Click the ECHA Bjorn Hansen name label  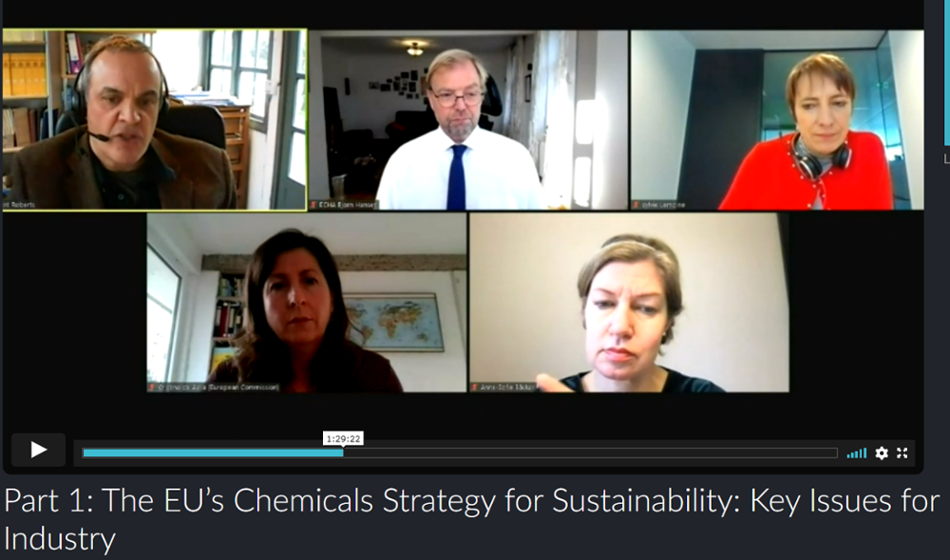(x=347, y=205)
